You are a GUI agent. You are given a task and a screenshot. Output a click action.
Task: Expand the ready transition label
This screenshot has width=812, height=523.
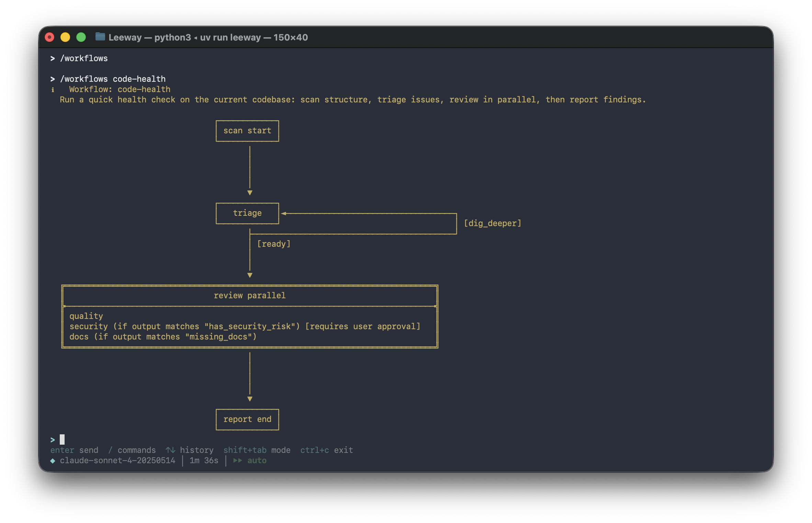coord(274,244)
